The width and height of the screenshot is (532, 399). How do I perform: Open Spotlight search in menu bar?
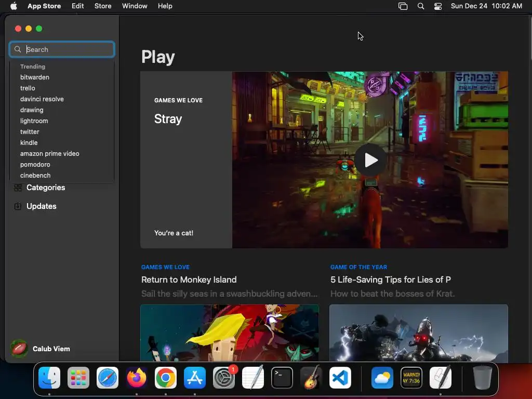click(421, 6)
